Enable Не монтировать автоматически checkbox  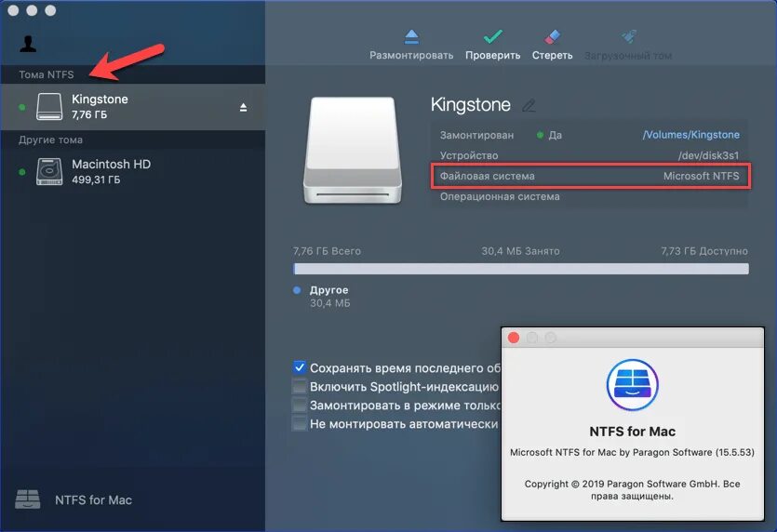[300, 424]
